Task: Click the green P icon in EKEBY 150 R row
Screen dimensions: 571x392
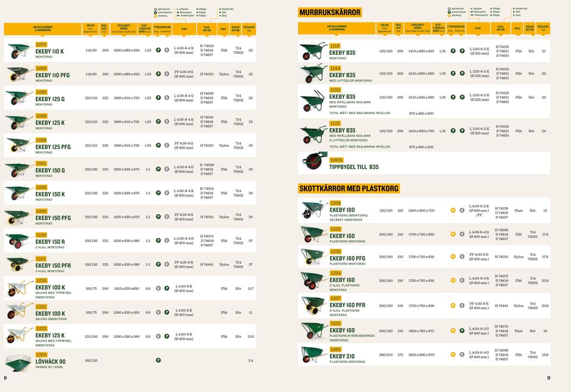Action: tap(158, 240)
